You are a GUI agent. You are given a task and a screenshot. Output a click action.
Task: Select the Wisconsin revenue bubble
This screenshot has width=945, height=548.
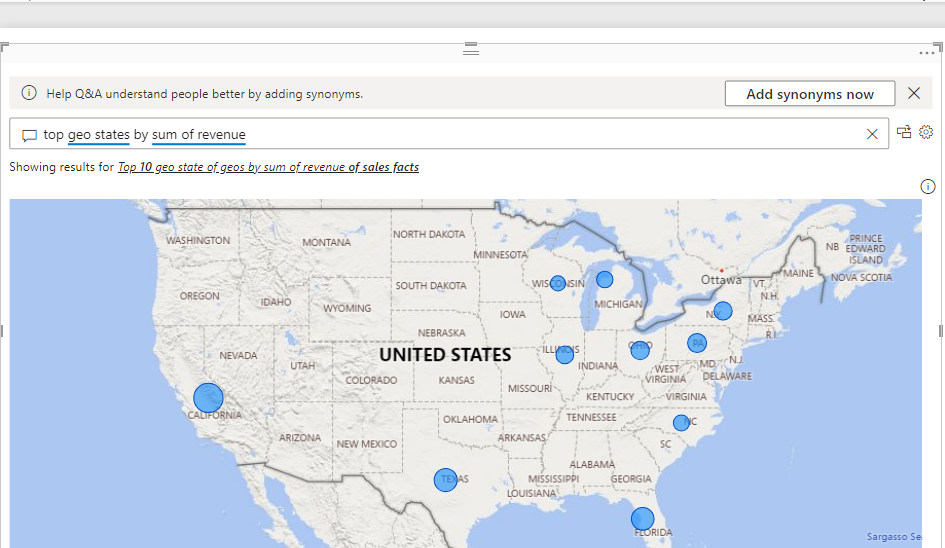click(558, 283)
